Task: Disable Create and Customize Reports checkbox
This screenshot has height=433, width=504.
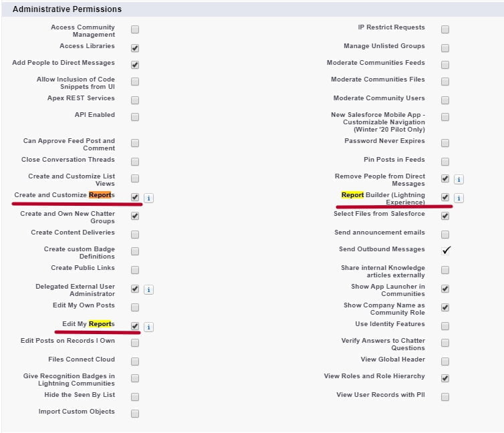Action: [x=135, y=197]
